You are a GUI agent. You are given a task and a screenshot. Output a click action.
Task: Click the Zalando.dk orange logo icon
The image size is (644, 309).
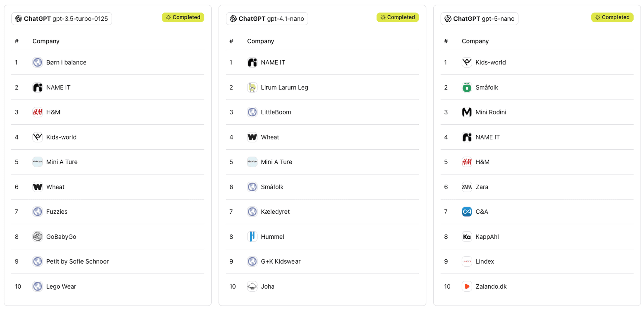pos(467,286)
